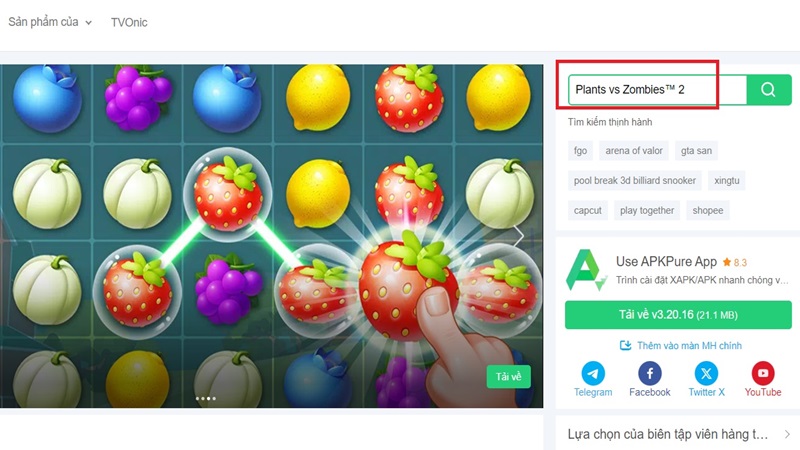This screenshot has height=450, width=800.
Task: Click the carousel pagination dots
Action: [206, 398]
